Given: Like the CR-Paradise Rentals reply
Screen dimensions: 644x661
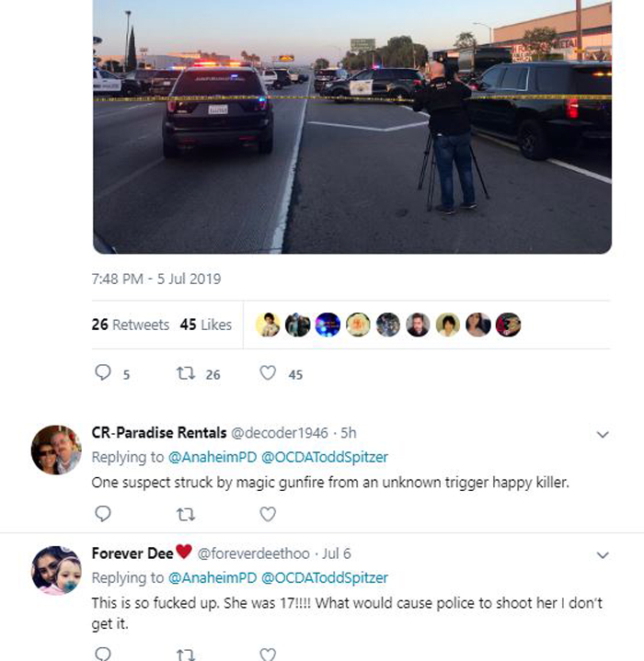Looking at the screenshot, I should coord(268,514).
